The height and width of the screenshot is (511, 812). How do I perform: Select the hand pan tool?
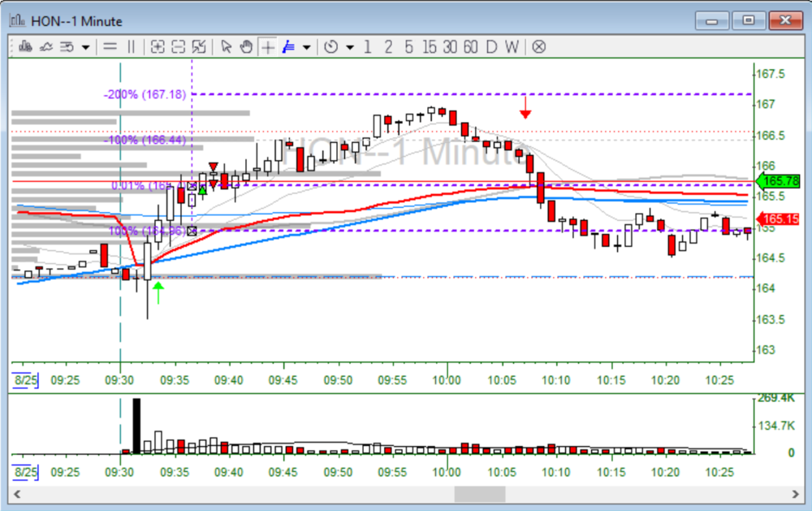246,46
